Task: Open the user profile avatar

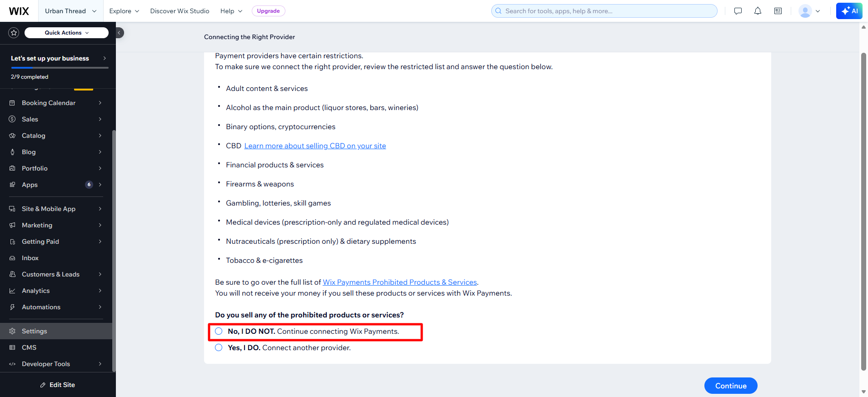Action: tap(805, 11)
